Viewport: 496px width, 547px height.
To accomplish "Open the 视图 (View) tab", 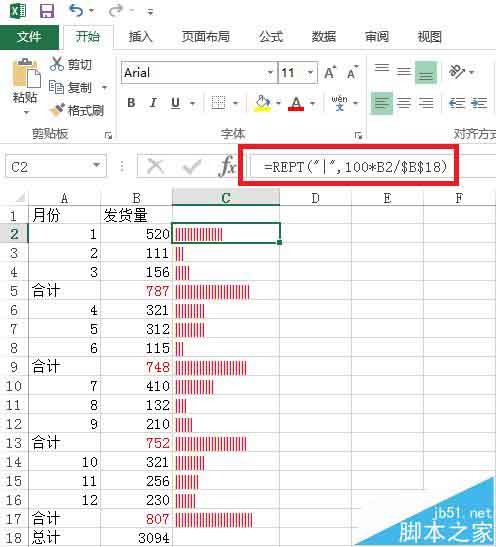I will pos(430,37).
